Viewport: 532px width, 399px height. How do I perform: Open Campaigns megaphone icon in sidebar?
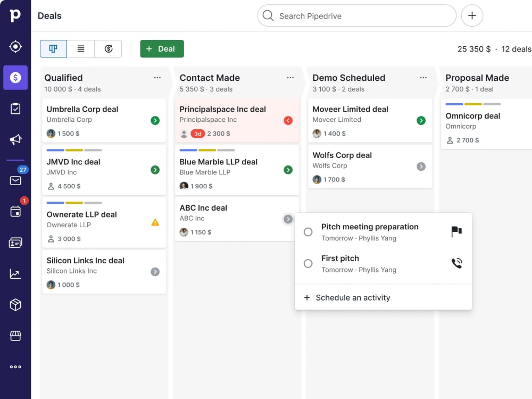tap(15, 139)
